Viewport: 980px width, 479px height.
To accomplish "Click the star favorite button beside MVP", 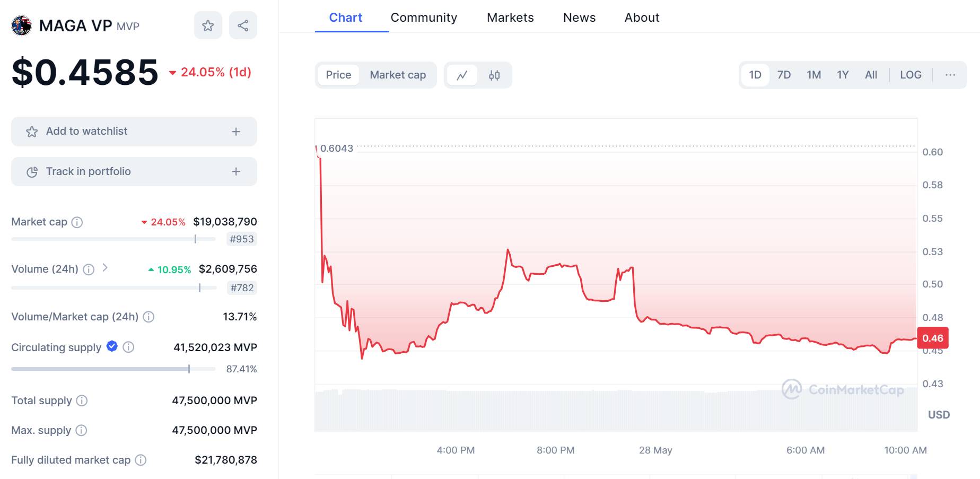I will [208, 25].
